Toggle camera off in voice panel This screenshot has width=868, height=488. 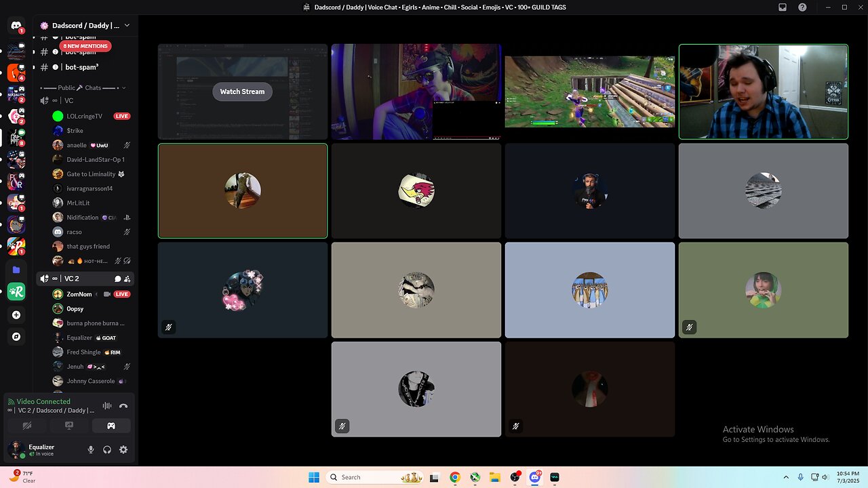click(27, 426)
